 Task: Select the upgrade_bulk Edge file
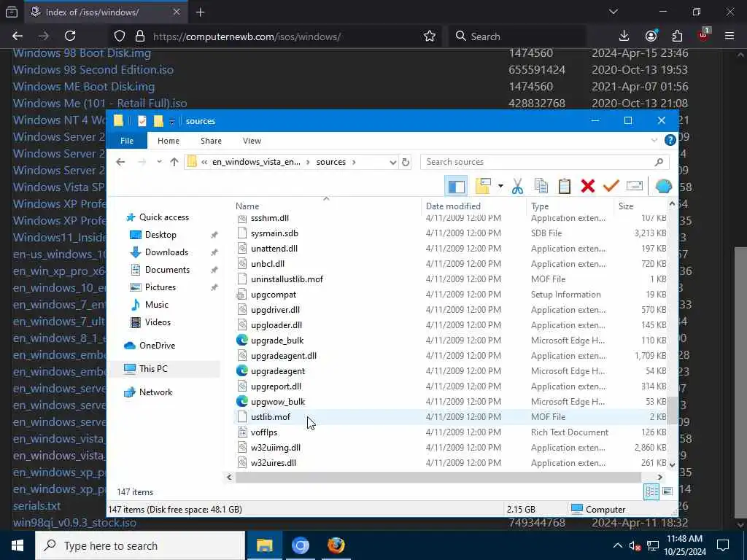click(x=277, y=341)
